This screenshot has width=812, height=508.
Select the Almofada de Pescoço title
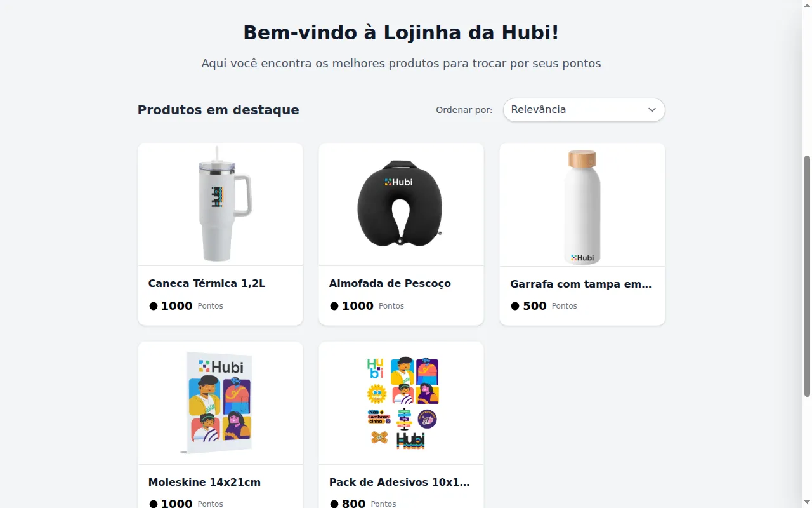390,283
